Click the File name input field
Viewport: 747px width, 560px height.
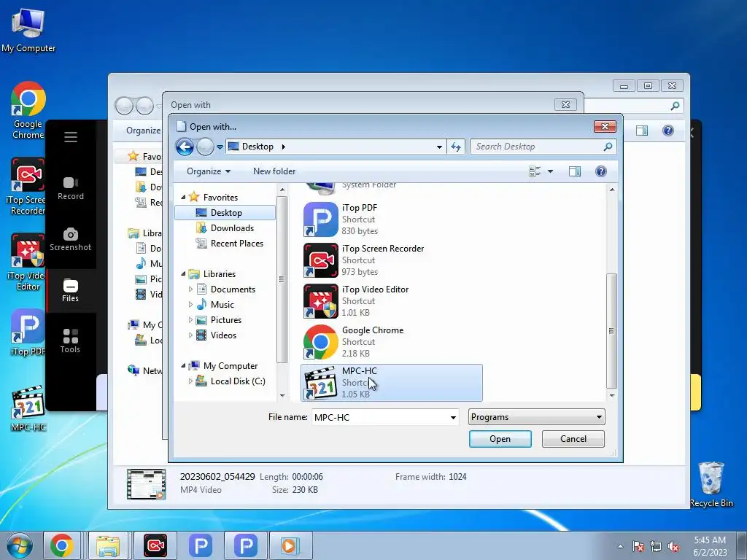(x=380, y=418)
